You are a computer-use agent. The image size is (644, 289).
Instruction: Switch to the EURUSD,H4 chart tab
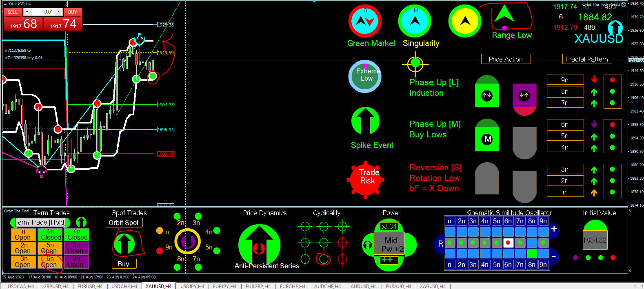coord(90,286)
